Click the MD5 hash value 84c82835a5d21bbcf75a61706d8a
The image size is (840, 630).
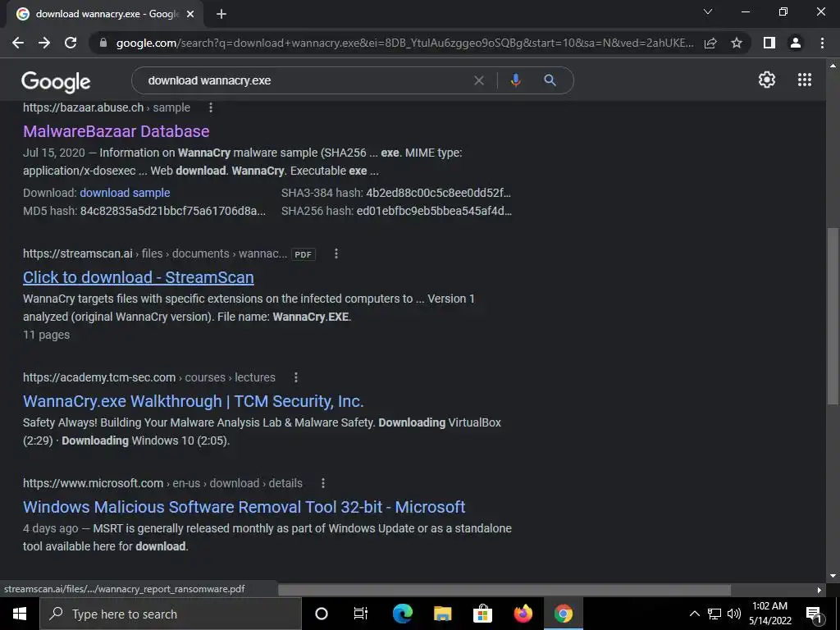point(172,211)
